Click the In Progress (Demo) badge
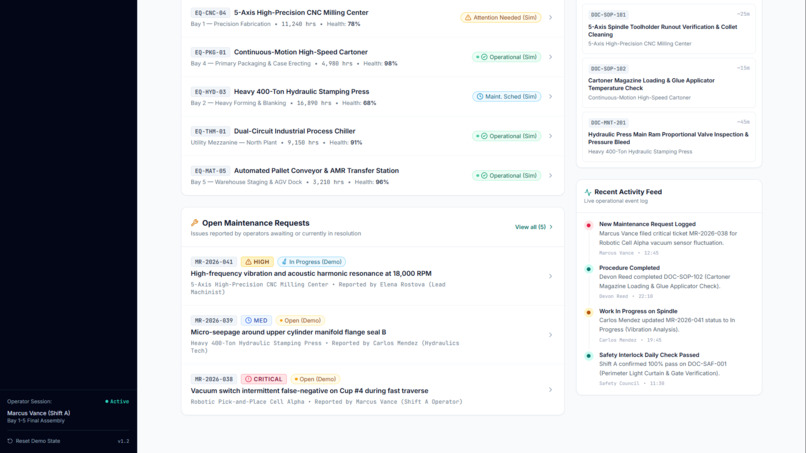806x453 pixels. (312, 262)
